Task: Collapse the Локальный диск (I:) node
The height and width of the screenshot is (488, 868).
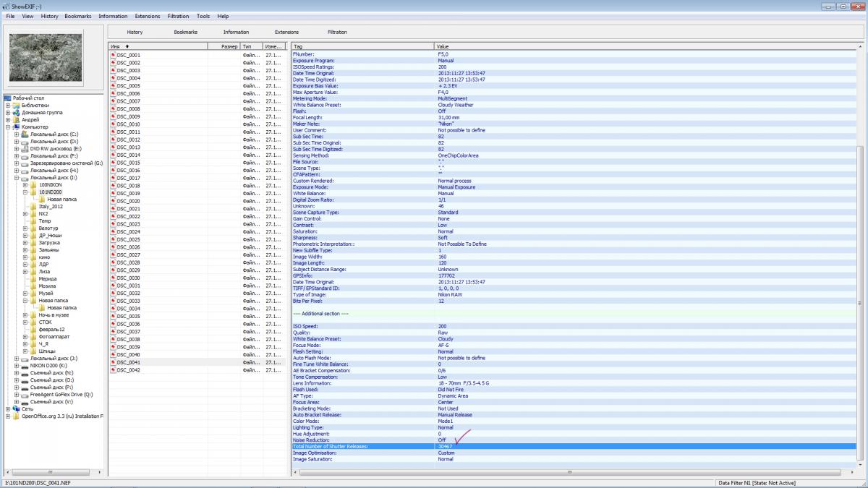Action: point(17,177)
